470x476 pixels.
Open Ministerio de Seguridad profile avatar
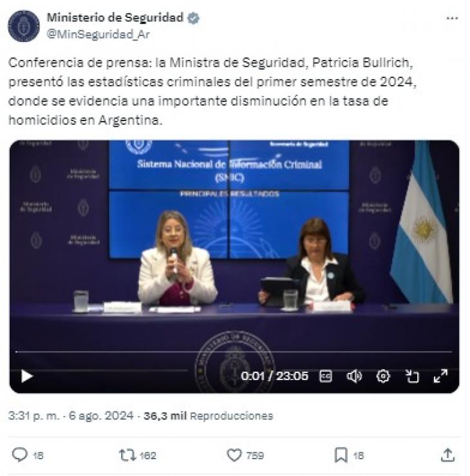point(24,26)
